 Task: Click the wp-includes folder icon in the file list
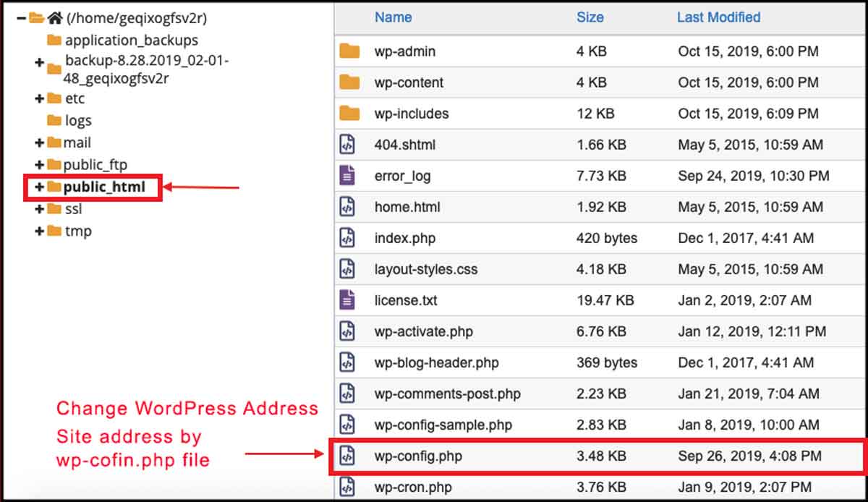pos(349,114)
